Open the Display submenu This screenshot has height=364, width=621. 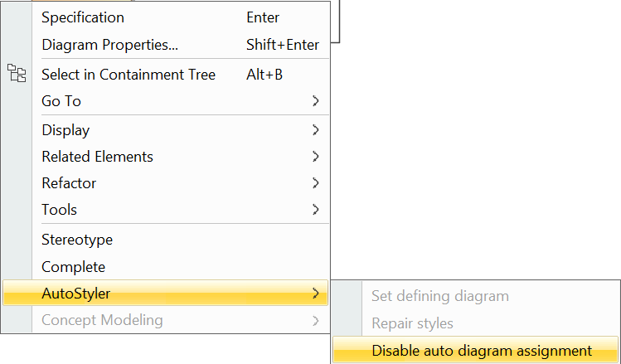(65, 130)
